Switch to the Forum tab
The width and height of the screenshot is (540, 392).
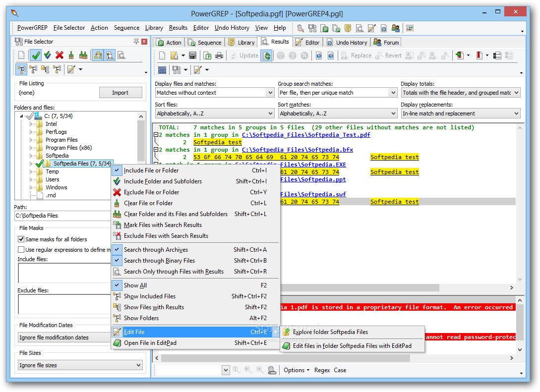point(386,43)
